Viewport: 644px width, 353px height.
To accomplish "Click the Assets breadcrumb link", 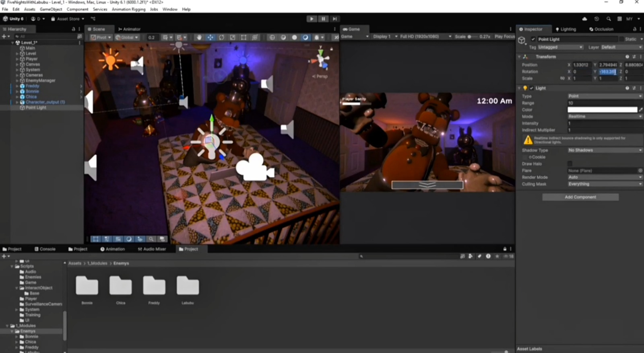I will (x=75, y=263).
